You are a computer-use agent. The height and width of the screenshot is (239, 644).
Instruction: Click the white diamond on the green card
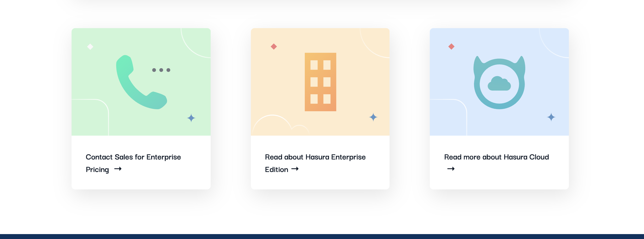(x=90, y=46)
